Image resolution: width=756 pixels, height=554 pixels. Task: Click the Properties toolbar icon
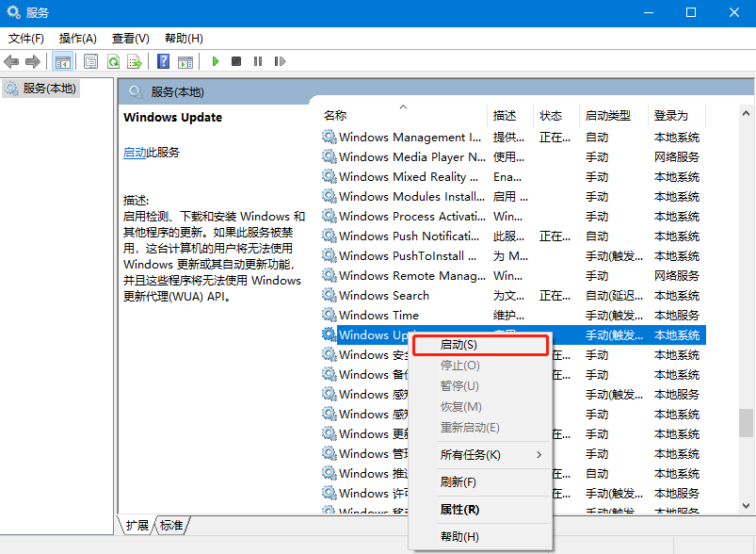coord(90,61)
